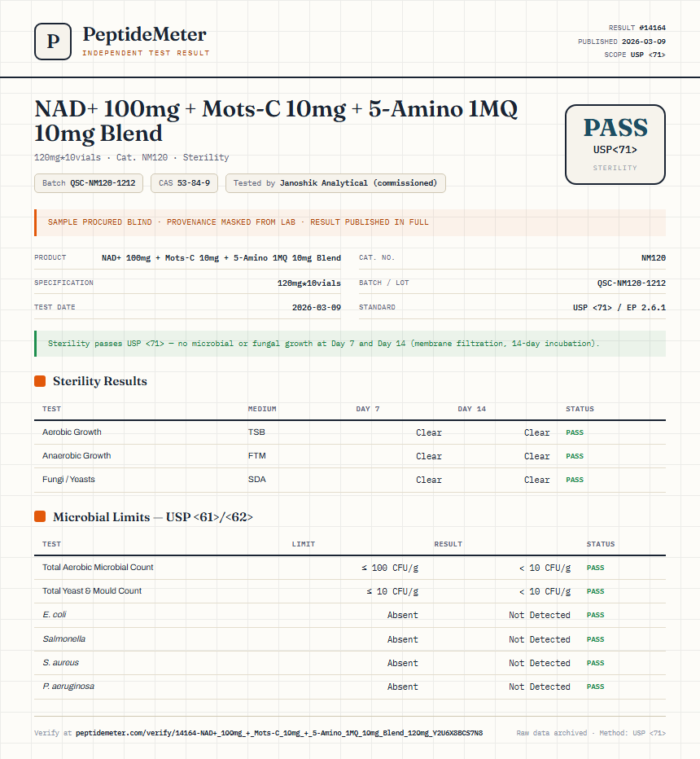Select the Specification value 120mg*10vials
Viewport: 700px width, 759px height.
[308, 283]
